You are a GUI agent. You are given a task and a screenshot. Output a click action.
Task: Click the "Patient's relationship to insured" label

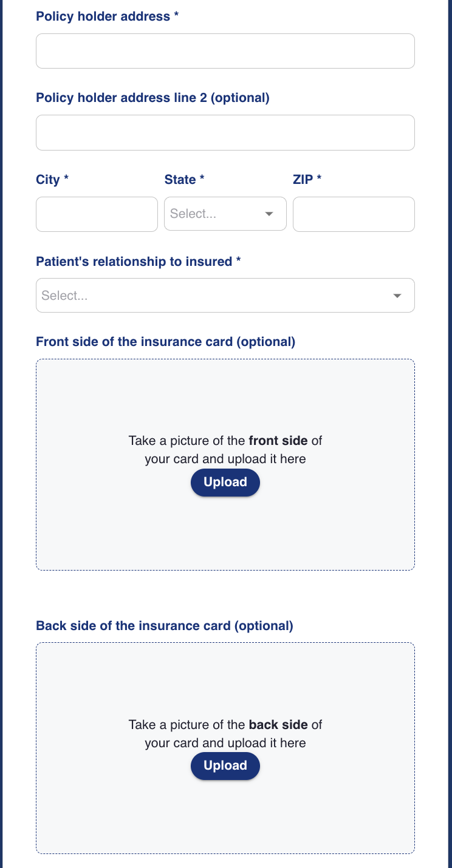(x=139, y=262)
